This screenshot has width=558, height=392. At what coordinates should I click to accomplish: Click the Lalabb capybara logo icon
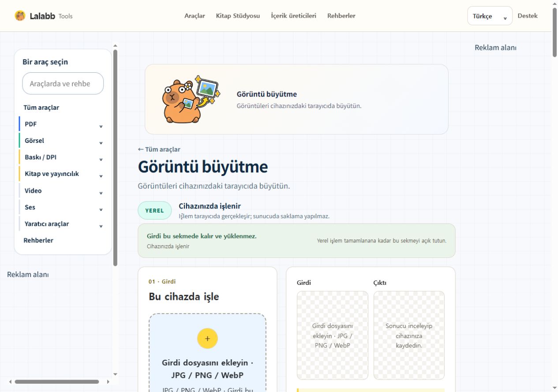(20, 16)
